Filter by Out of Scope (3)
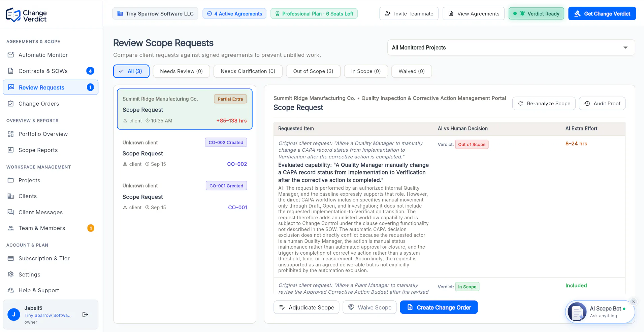This screenshot has height=332, width=644. click(313, 71)
